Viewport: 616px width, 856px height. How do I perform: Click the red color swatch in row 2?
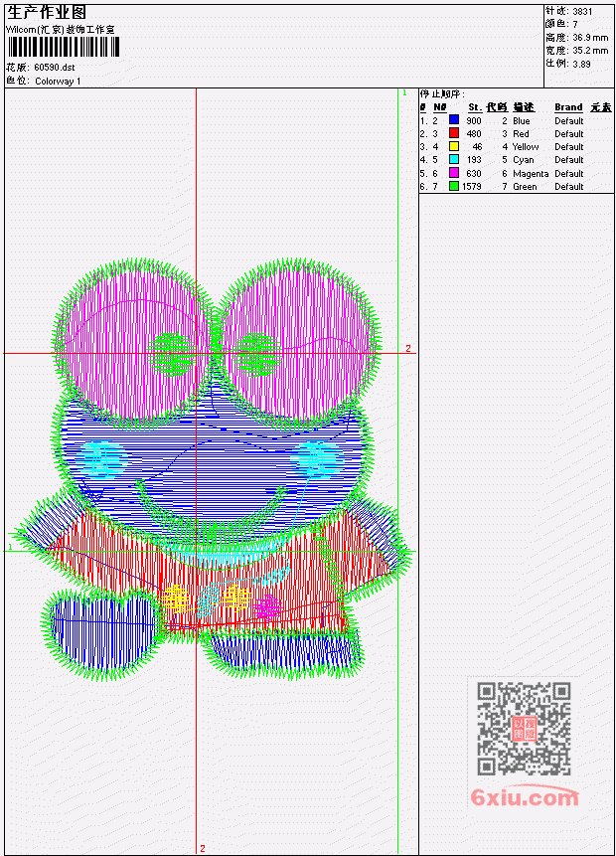[453, 133]
